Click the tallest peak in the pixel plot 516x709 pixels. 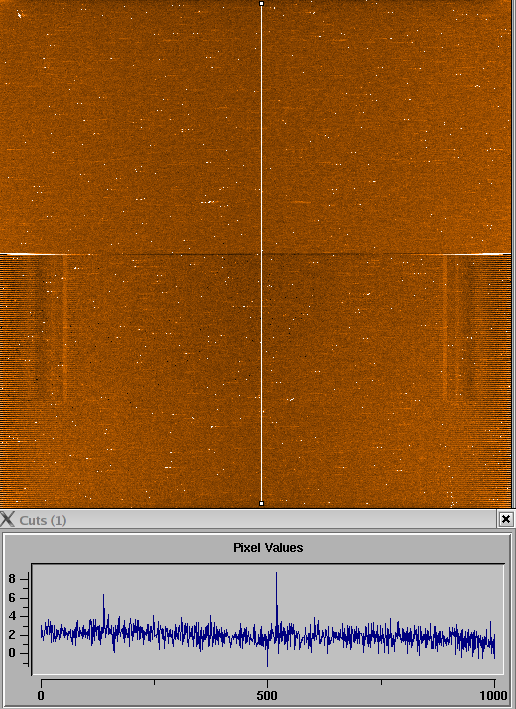click(x=276, y=573)
